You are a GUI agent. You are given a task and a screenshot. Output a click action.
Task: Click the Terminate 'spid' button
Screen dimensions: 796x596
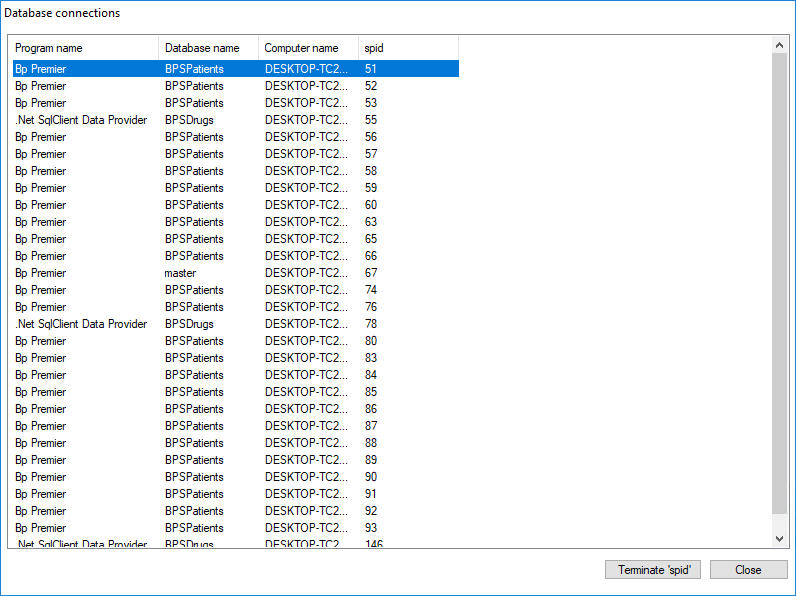(x=652, y=570)
